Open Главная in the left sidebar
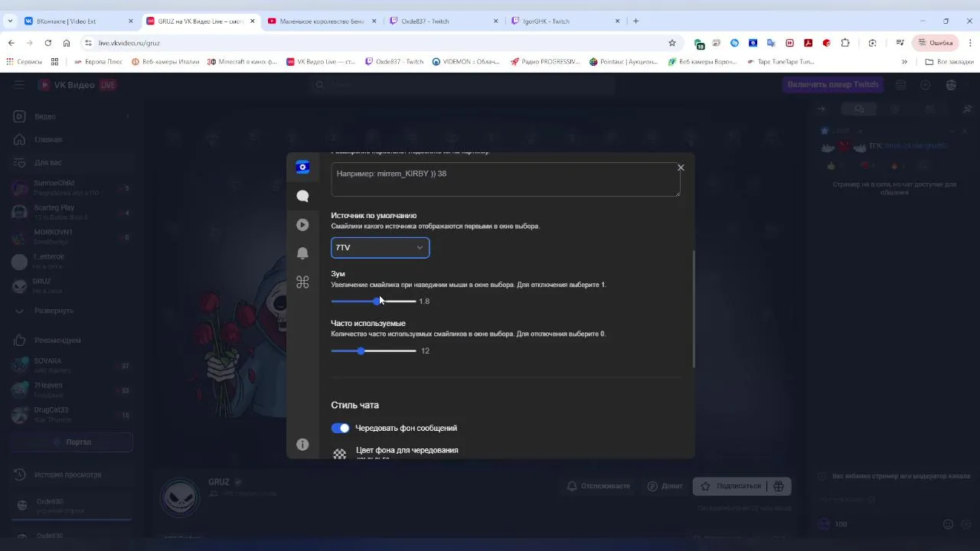980x551 pixels. [x=72, y=139]
